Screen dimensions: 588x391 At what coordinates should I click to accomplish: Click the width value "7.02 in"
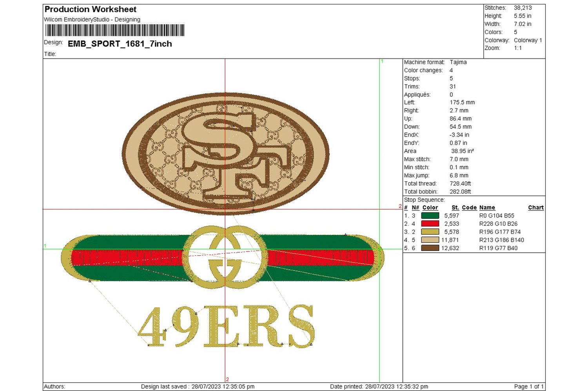pyautogui.click(x=523, y=24)
